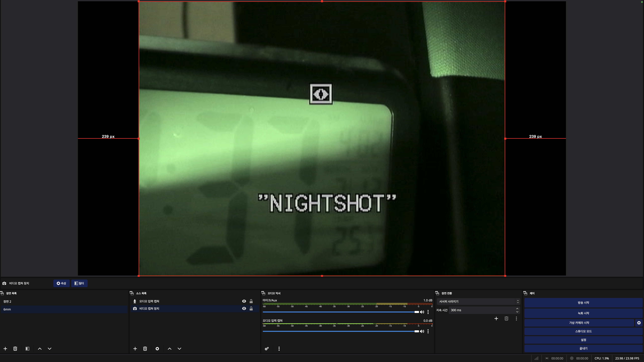Move the selected source up
The image size is (644, 362).
point(169,349)
